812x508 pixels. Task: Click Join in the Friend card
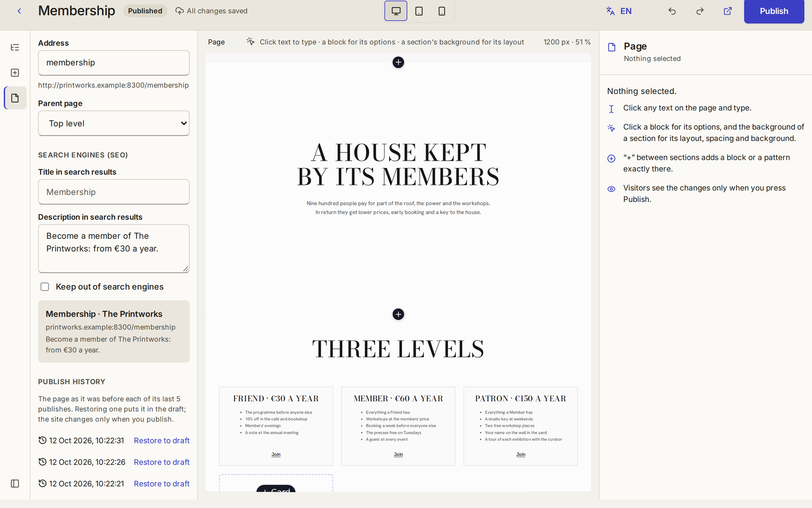[276, 454]
